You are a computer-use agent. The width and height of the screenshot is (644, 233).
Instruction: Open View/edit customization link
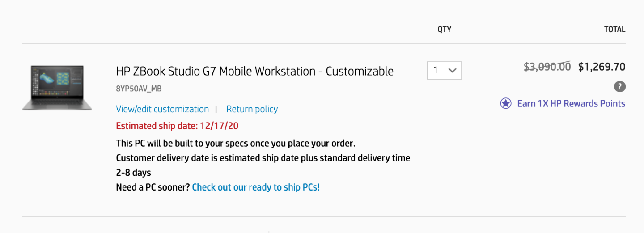(162, 109)
